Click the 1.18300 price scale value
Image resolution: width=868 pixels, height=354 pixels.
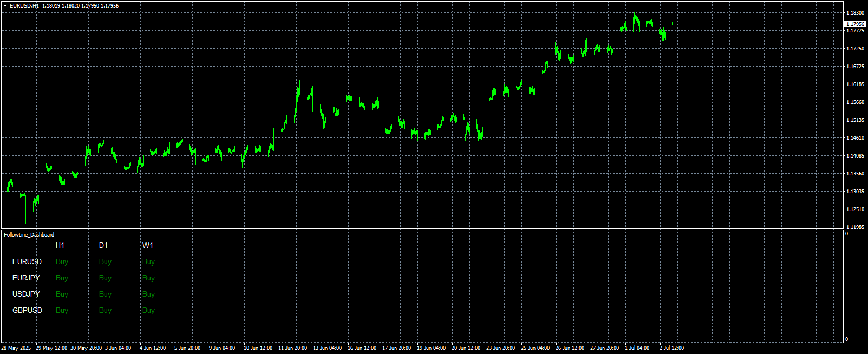point(854,13)
